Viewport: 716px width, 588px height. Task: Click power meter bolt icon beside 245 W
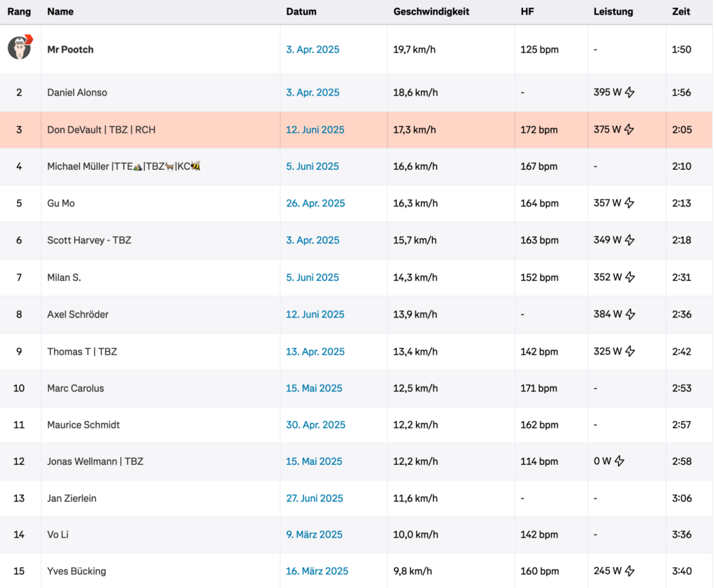(630, 571)
